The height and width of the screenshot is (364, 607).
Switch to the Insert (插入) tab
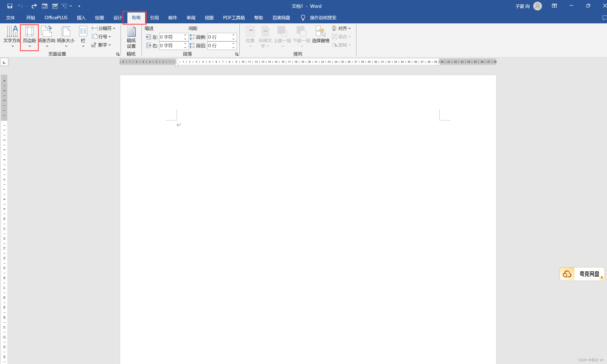coord(81,18)
